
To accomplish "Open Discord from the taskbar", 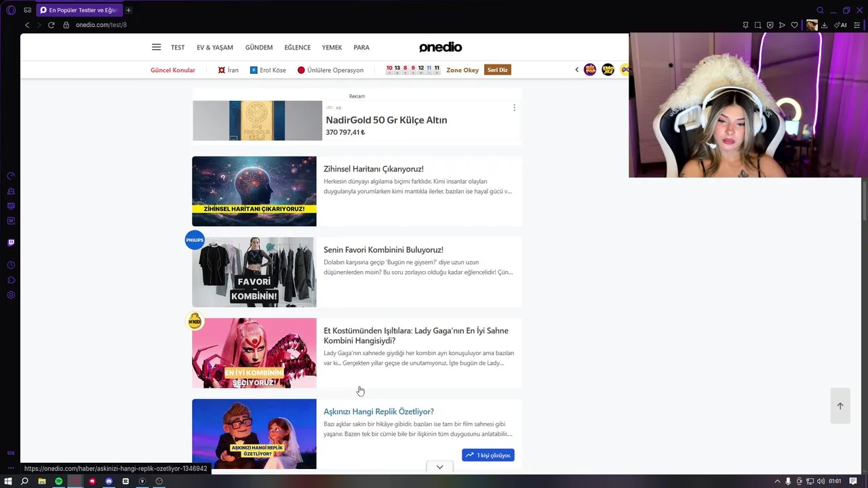I will (x=109, y=481).
